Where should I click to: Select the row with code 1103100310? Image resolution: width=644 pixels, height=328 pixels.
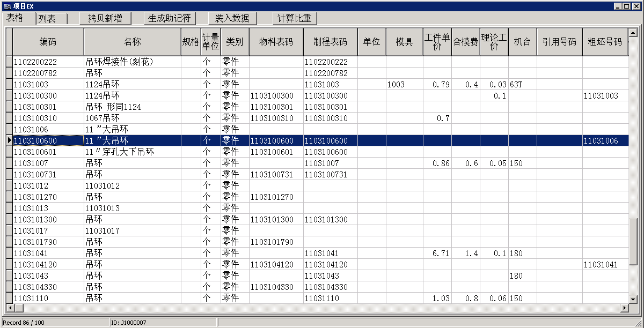click(48, 118)
